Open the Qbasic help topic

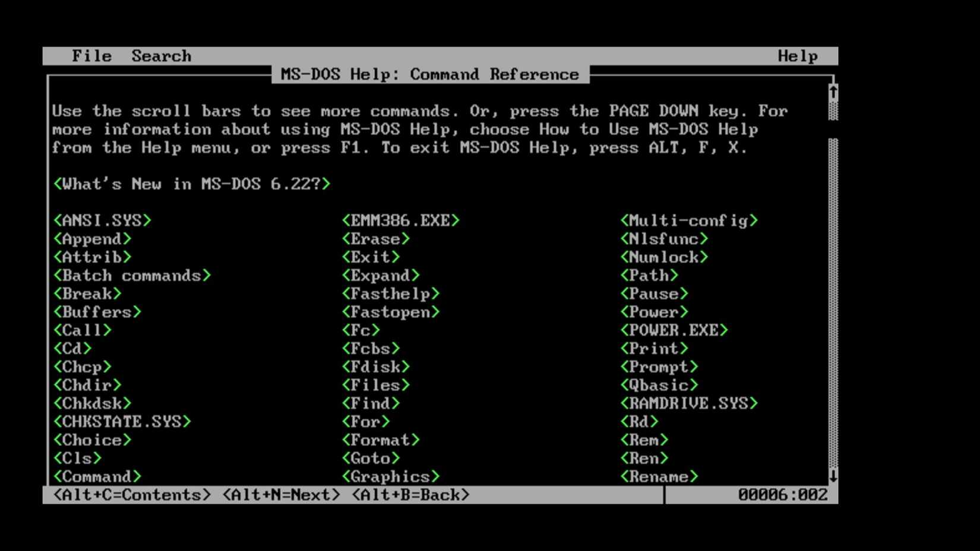click(659, 385)
